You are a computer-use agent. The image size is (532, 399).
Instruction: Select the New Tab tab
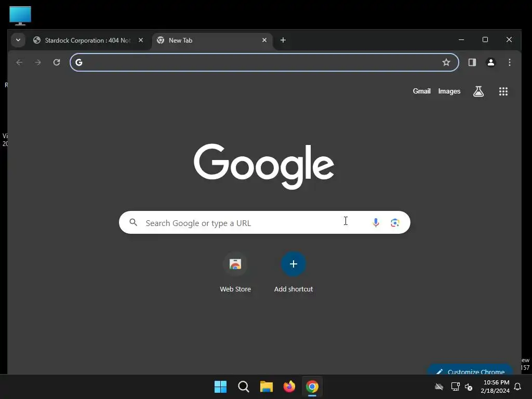point(212,41)
